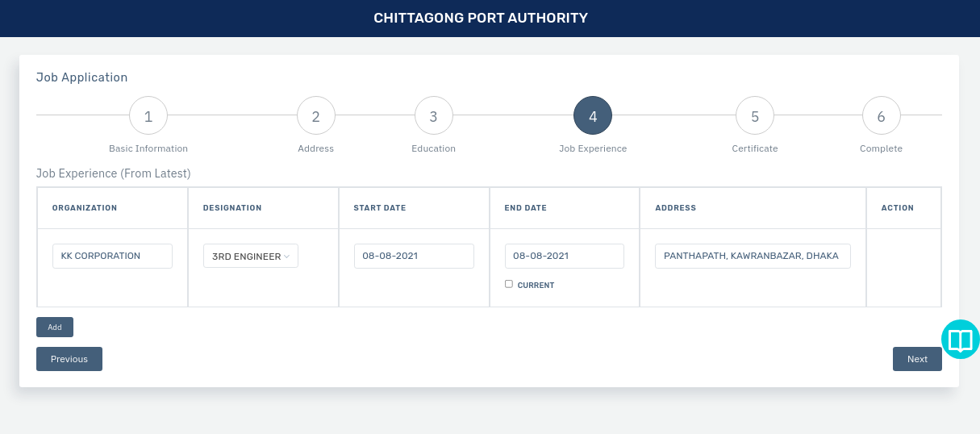
Task: Focus the KK CORPORATION organization field
Action: (112, 256)
